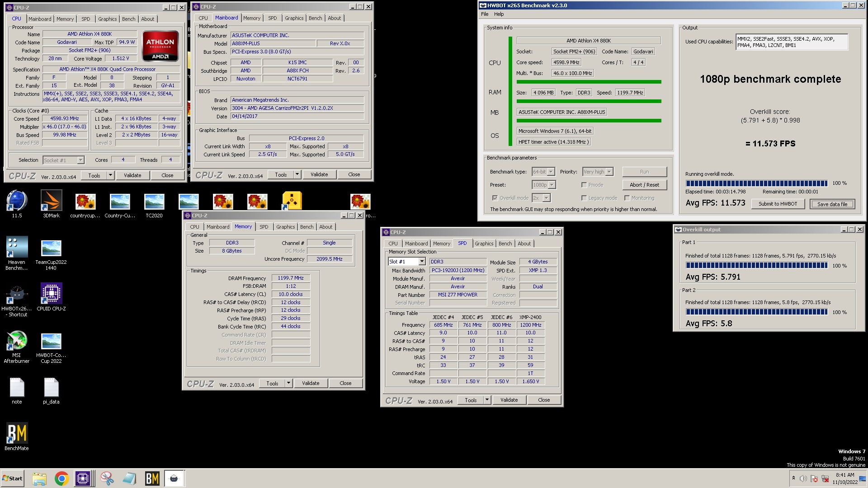
Task: Open the Socket #1 selection dropdown
Action: pos(63,160)
